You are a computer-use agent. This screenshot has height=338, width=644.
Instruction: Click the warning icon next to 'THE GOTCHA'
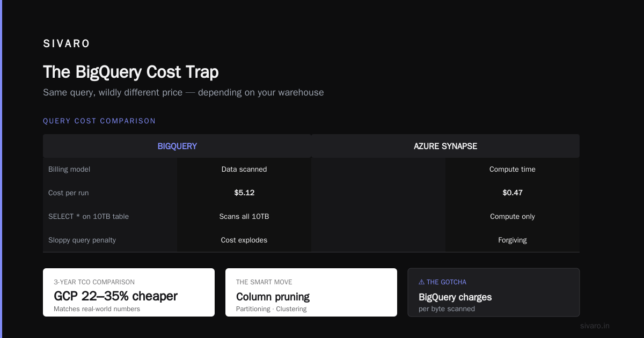coord(422,282)
